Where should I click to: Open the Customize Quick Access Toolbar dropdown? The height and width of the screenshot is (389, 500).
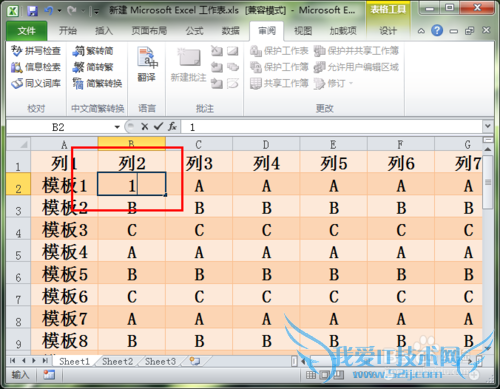[96, 12]
